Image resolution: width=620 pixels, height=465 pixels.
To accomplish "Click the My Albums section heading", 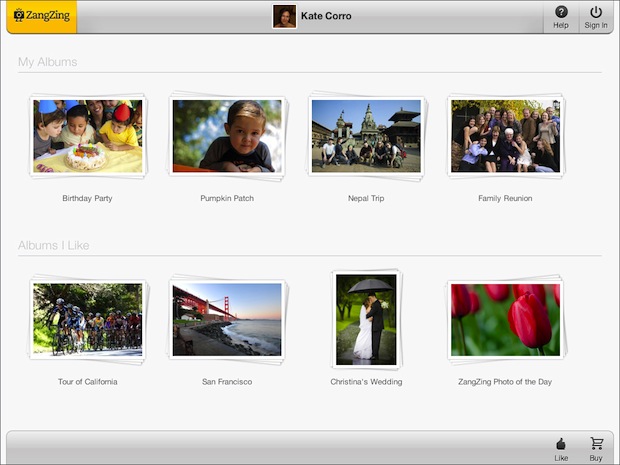I will [47, 62].
